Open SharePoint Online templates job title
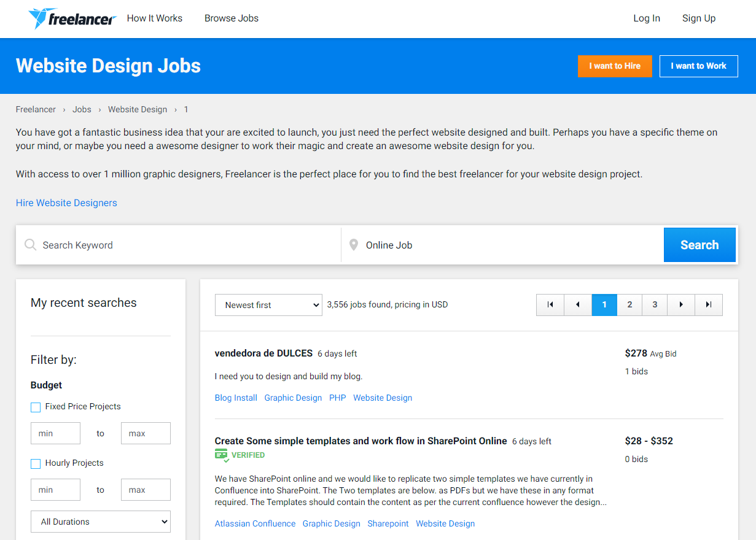 click(x=361, y=441)
